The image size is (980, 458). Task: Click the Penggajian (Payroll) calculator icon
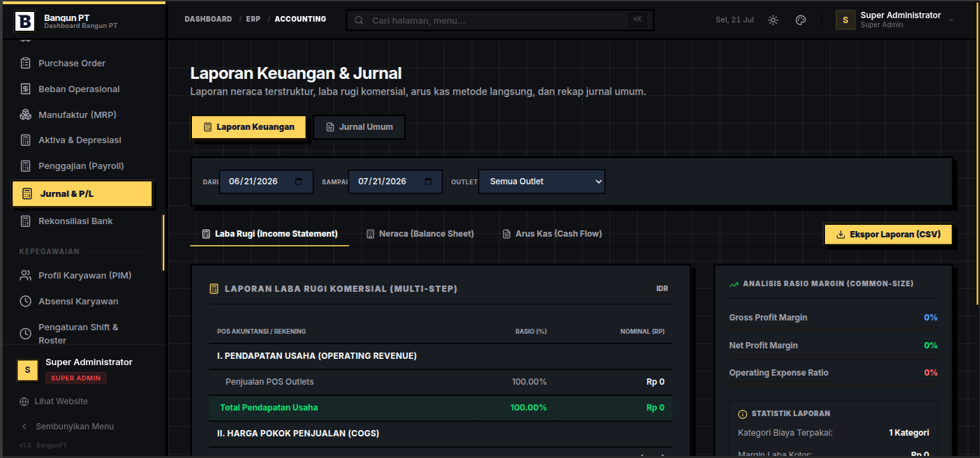[x=25, y=166]
